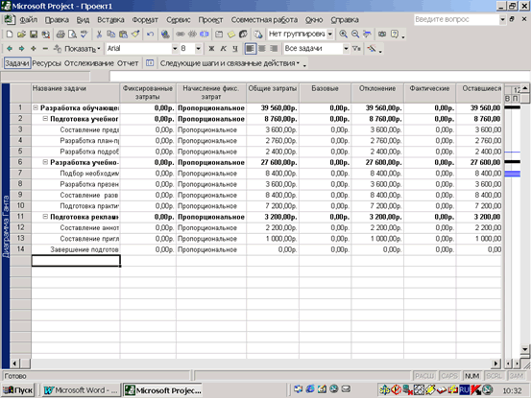Open the Правка menu

click(57, 20)
